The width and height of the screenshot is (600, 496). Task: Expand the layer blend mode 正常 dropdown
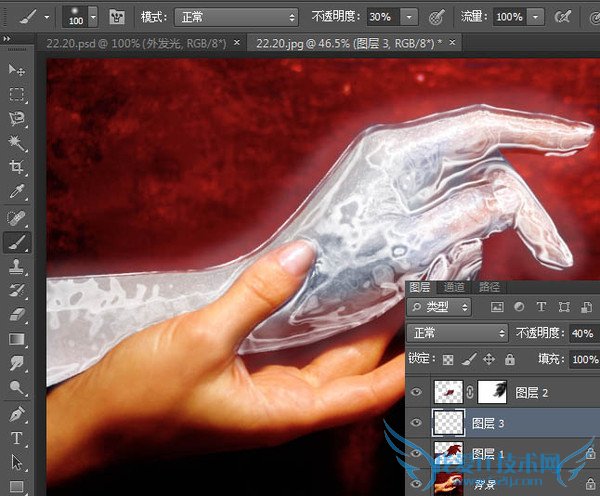pyautogui.click(x=459, y=333)
